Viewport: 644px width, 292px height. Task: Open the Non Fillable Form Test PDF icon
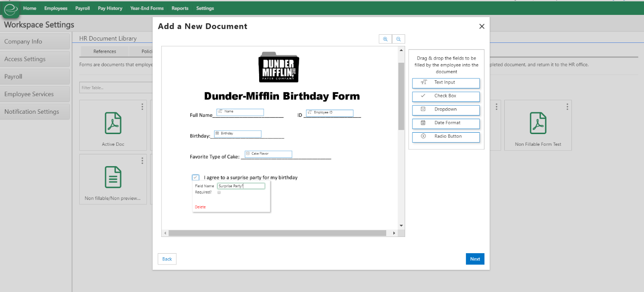coord(538,123)
